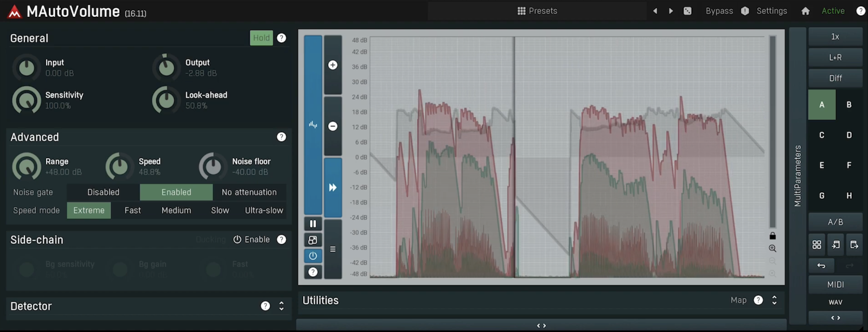Select preset slot F
Image resolution: width=868 pixels, height=332 pixels.
click(x=849, y=165)
